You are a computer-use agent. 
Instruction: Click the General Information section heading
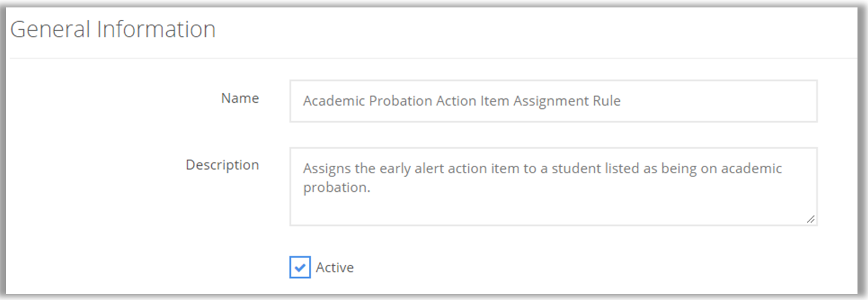pyautogui.click(x=113, y=29)
